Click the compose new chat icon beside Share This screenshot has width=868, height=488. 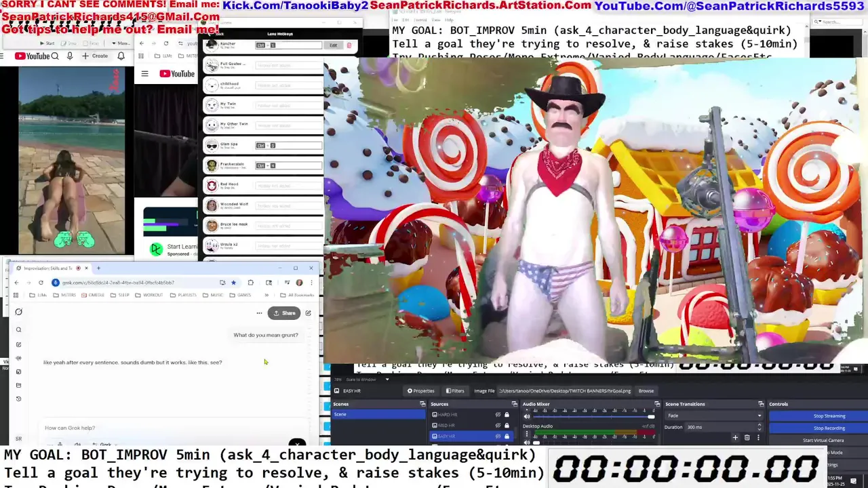[x=308, y=313]
